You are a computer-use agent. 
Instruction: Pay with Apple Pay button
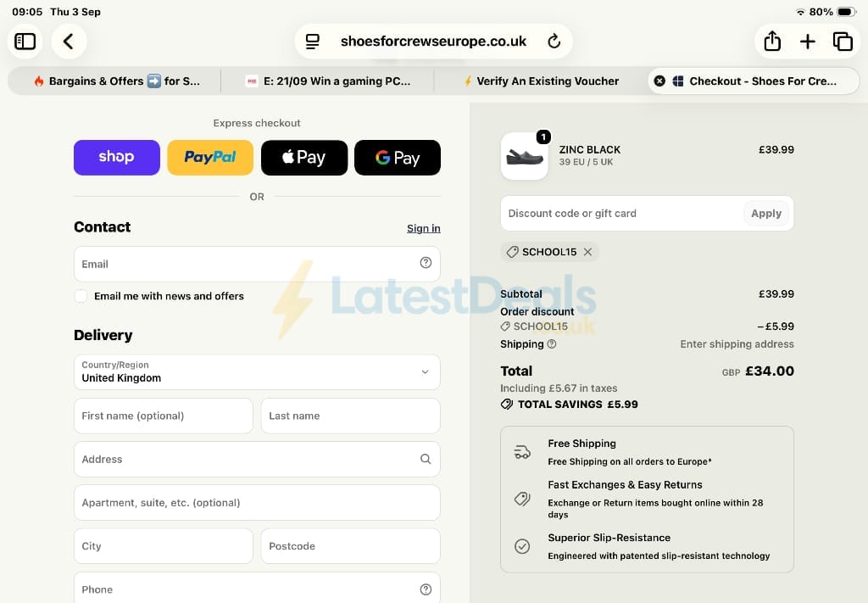pyautogui.click(x=304, y=157)
